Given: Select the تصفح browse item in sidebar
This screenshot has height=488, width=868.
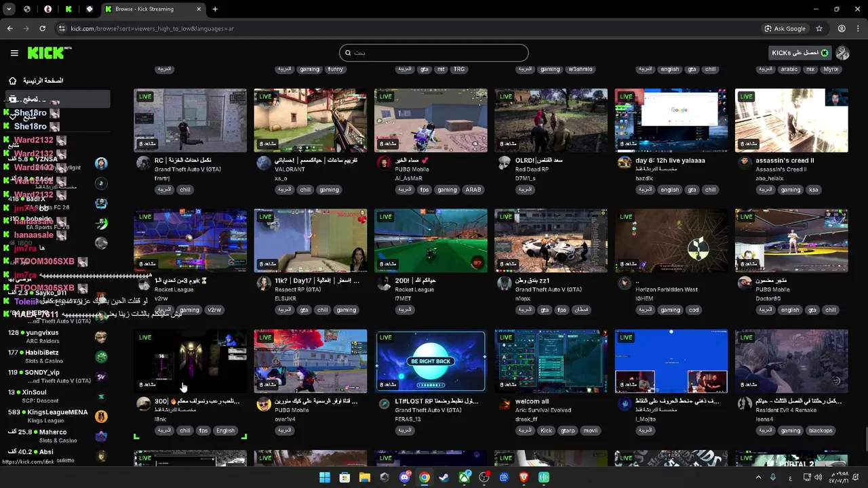Looking at the screenshot, I should tap(57, 99).
